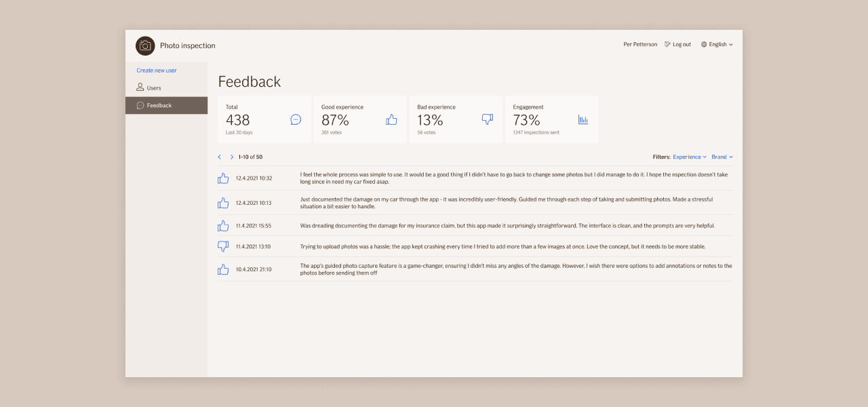Click the chat bubble icon in Total card
868x407 pixels.
pyautogui.click(x=296, y=119)
